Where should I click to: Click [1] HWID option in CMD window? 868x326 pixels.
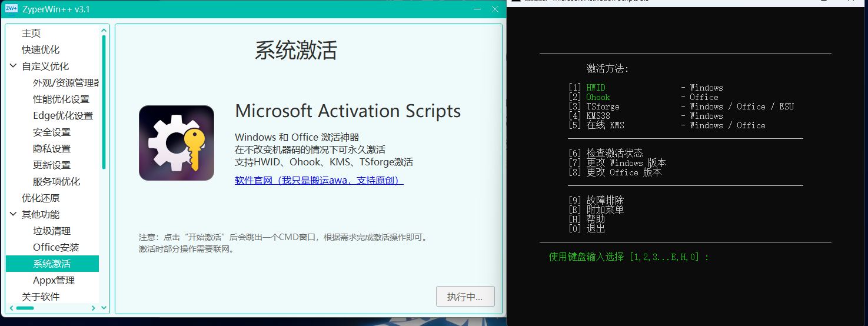(646, 88)
